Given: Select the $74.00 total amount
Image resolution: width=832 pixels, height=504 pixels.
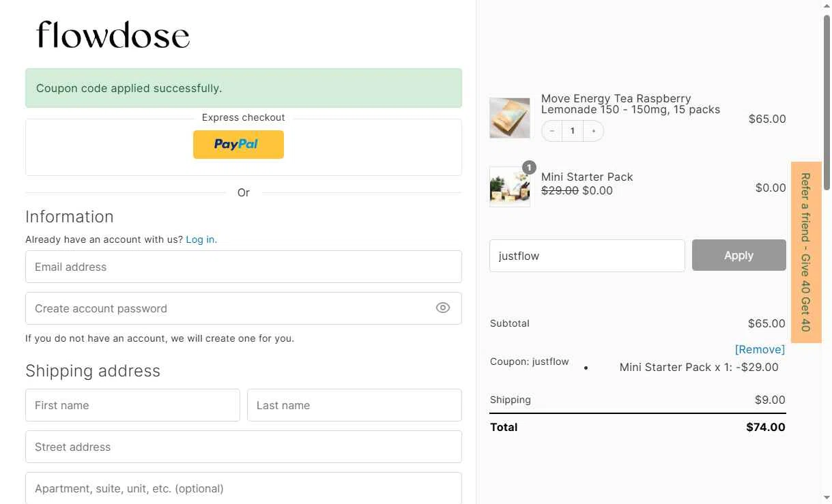Looking at the screenshot, I should pyautogui.click(x=766, y=427).
